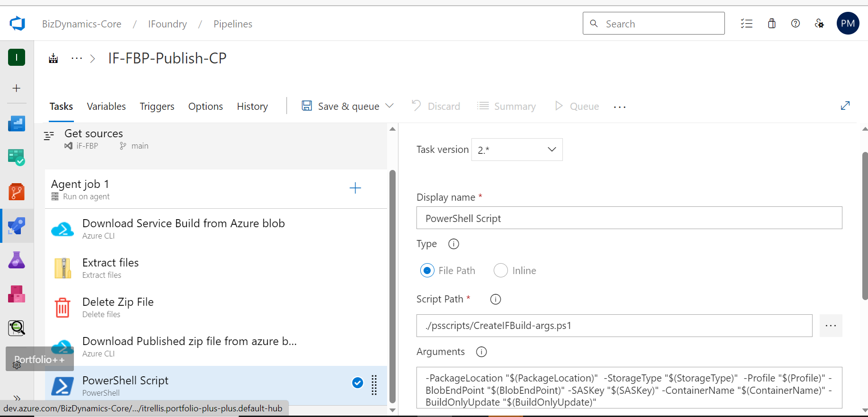Select the PowerShell Script task row
Screen dimensions: 868x417
[x=216, y=385]
